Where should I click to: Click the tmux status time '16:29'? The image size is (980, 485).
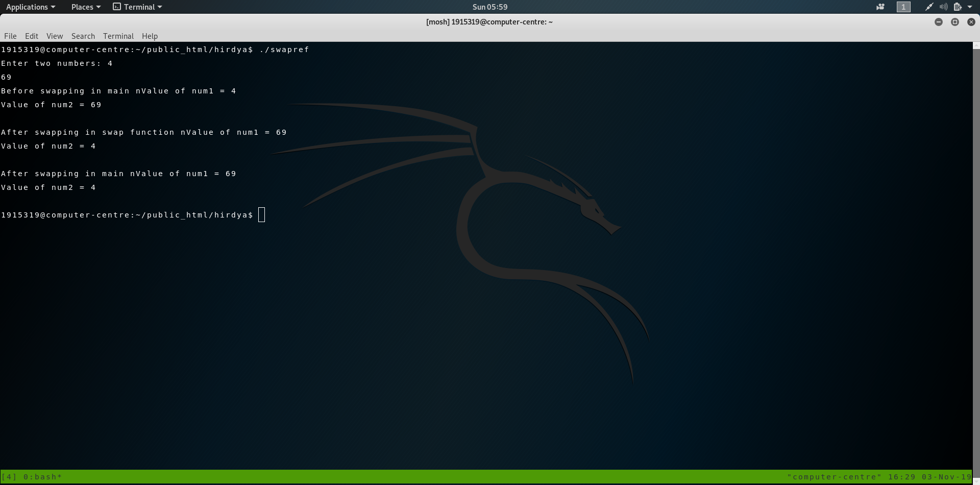[x=902, y=477]
